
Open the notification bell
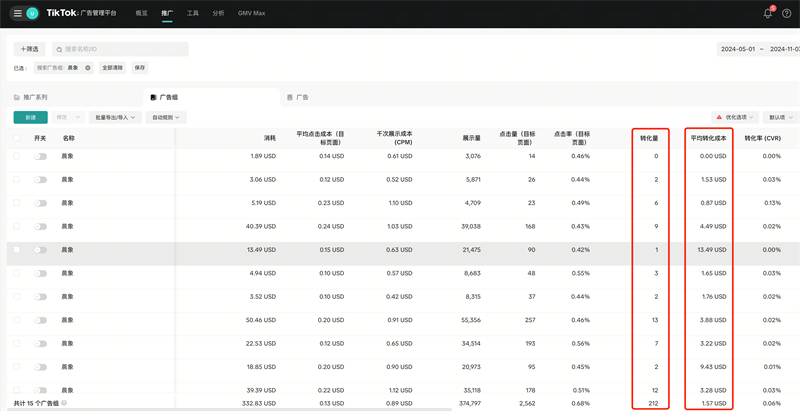[768, 13]
